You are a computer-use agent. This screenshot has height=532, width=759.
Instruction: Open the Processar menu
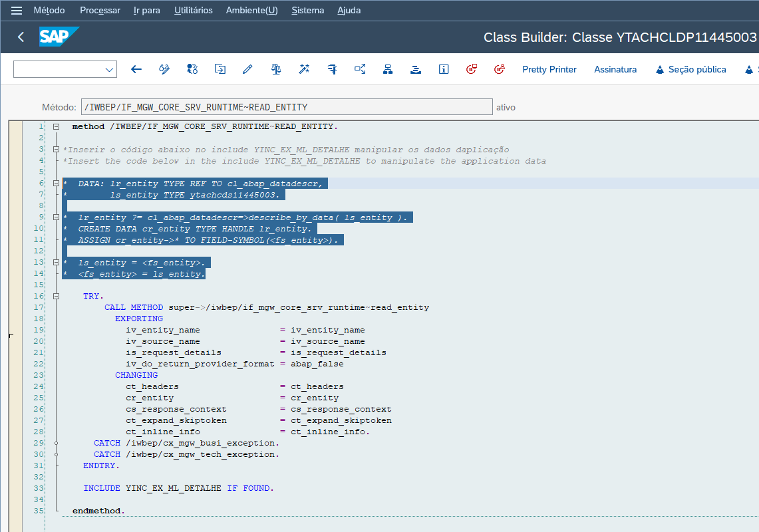(x=100, y=10)
